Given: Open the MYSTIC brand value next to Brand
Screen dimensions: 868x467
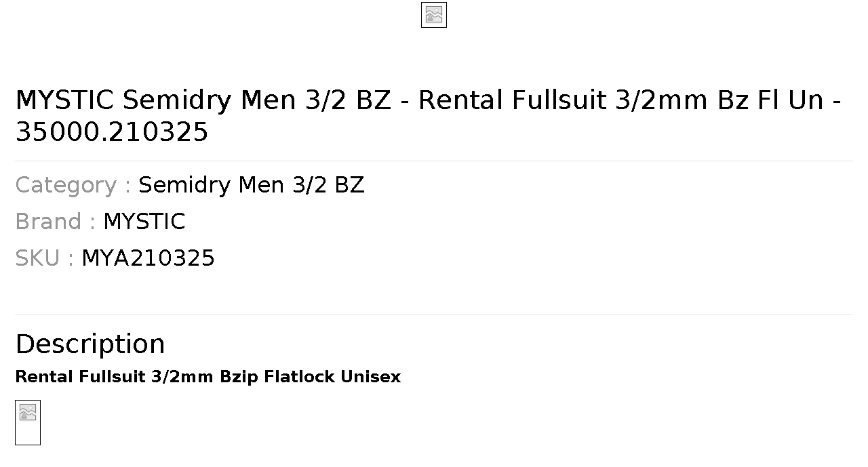Looking at the screenshot, I should coord(144,222).
